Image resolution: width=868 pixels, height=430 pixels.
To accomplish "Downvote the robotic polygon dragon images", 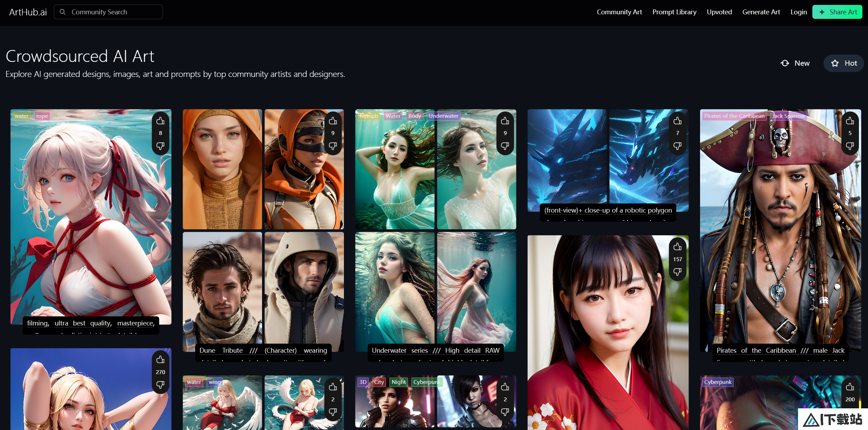I will 677,146.
